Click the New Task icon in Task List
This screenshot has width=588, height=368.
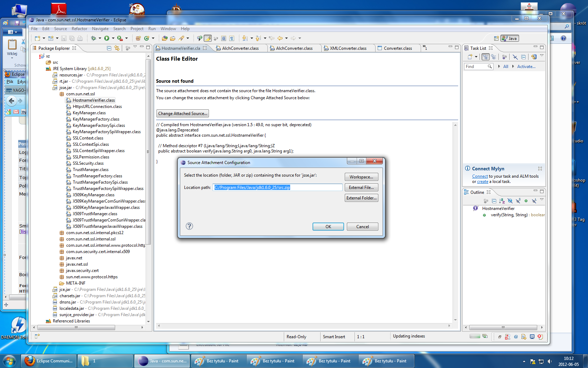point(470,57)
